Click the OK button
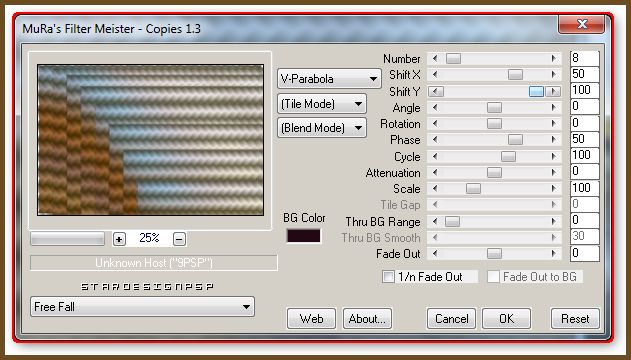This screenshot has width=631, height=360. (506, 319)
